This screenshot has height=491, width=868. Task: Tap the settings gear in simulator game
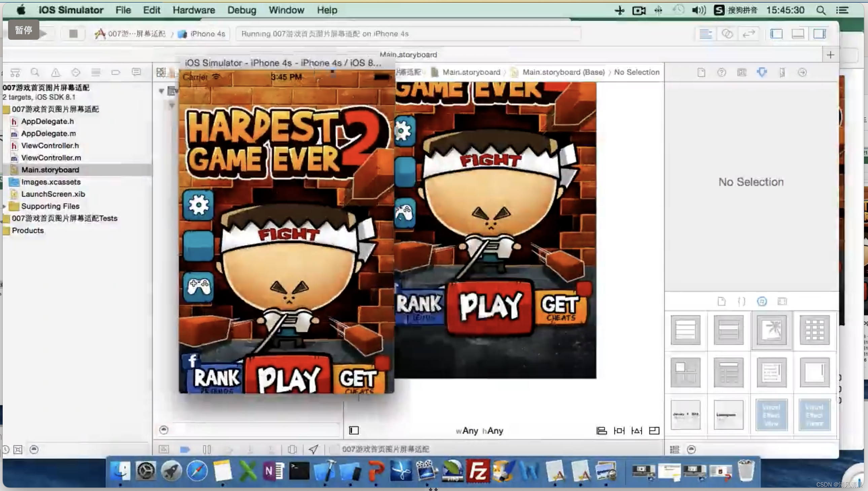[198, 205]
